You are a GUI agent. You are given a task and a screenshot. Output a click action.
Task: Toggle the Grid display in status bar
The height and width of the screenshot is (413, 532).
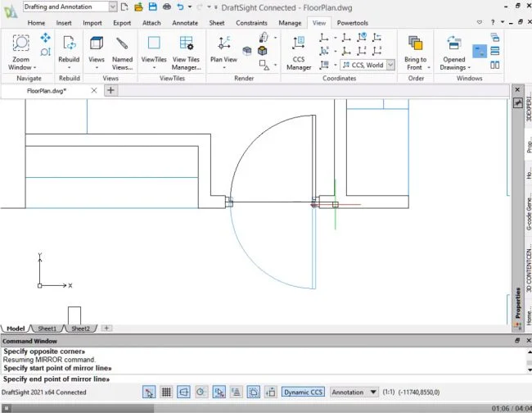click(166, 393)
